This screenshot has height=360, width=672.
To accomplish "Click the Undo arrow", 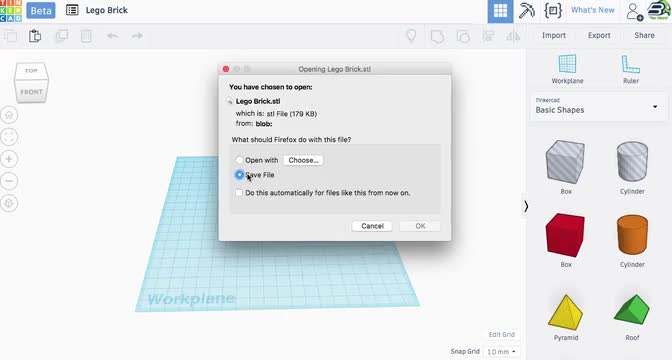I will pyautogui.click(x=112, y=36).
